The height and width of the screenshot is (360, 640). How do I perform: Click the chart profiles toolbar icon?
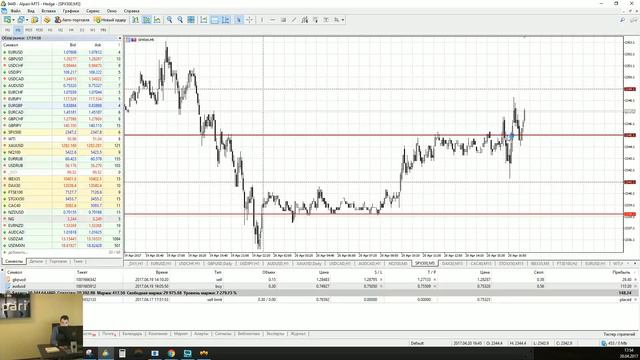coord(21,20)
